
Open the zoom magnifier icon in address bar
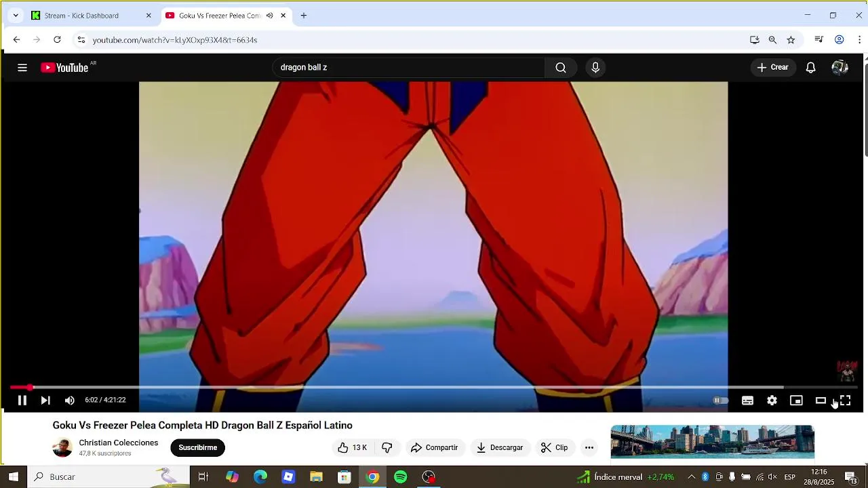click(772, 40)
